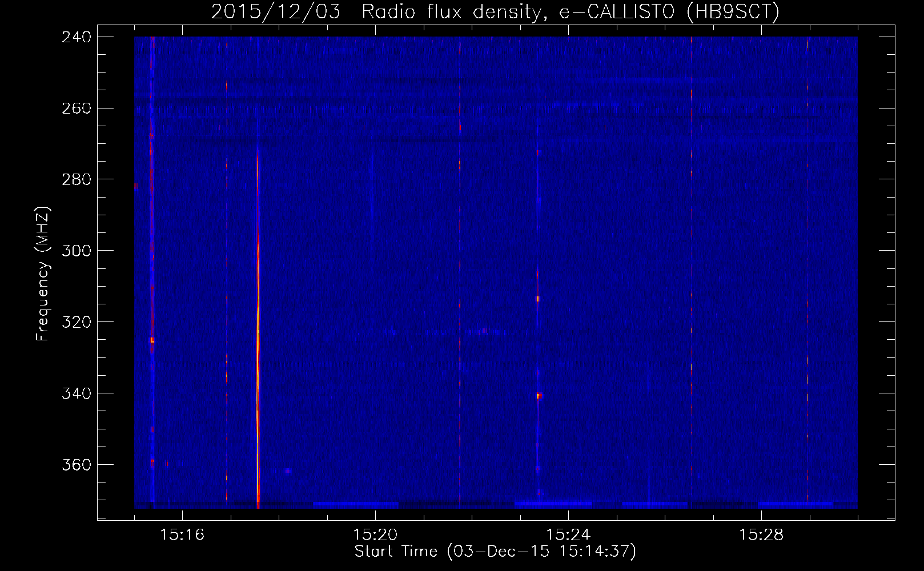Select the 280 frequency tick label
Viewport: 924px width, 571px height.
click(77, 179)
